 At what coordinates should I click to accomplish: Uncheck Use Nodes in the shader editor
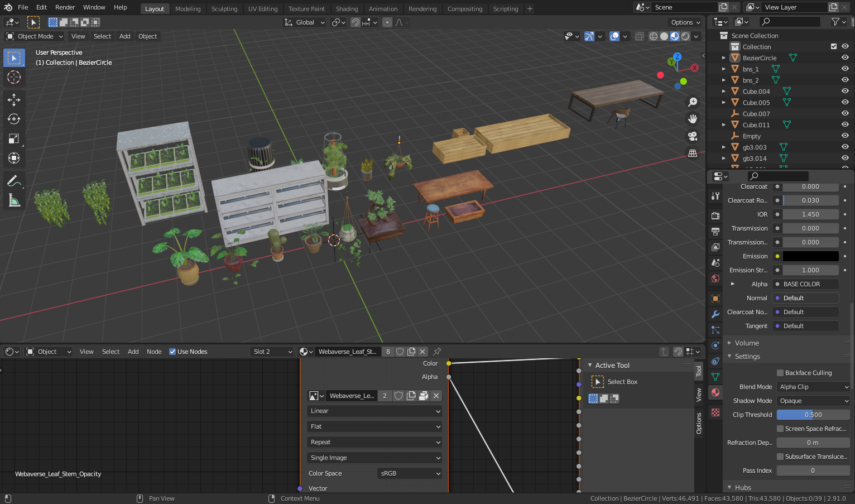[x=171, y=351]
